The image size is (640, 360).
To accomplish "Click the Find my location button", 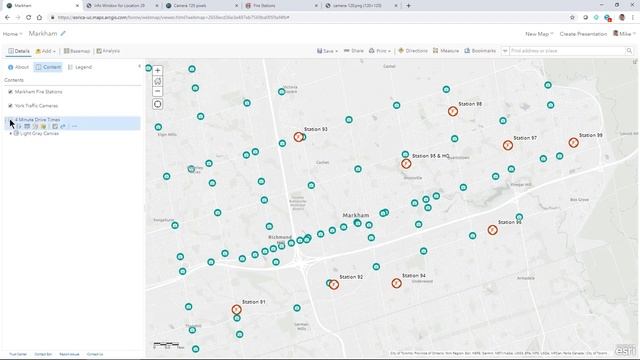I will tap(158, 104).
